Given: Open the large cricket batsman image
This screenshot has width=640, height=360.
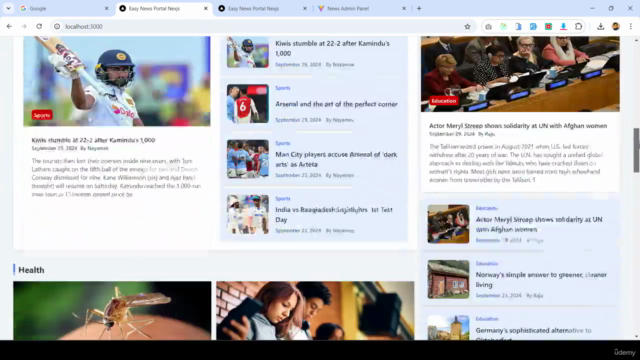Looking at the screenshot, I should pos(117,81).
